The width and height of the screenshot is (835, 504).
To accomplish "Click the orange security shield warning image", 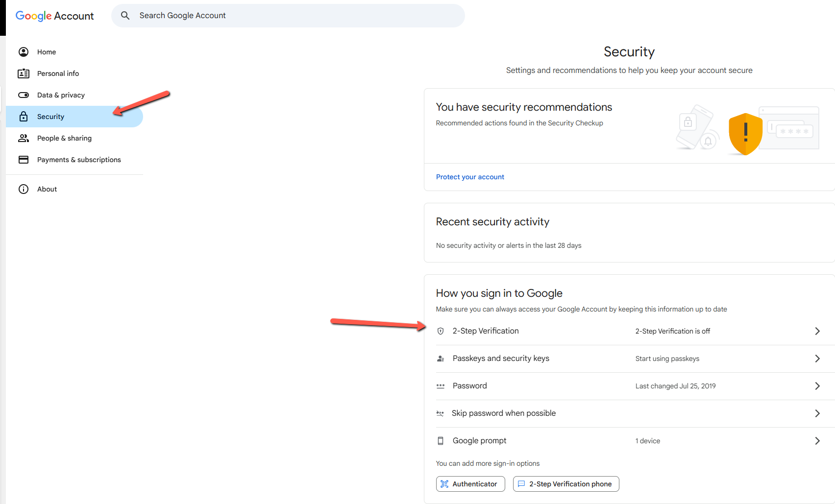I will (745, 133).
